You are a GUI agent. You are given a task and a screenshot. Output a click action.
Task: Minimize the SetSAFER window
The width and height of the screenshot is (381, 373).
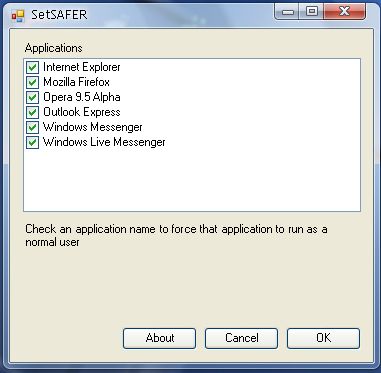point(286,12)
